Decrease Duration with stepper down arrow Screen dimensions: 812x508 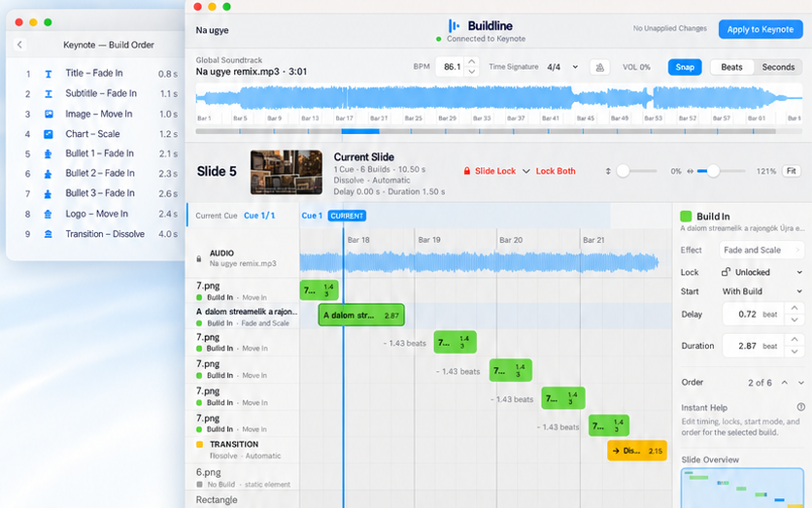[795, 352]
